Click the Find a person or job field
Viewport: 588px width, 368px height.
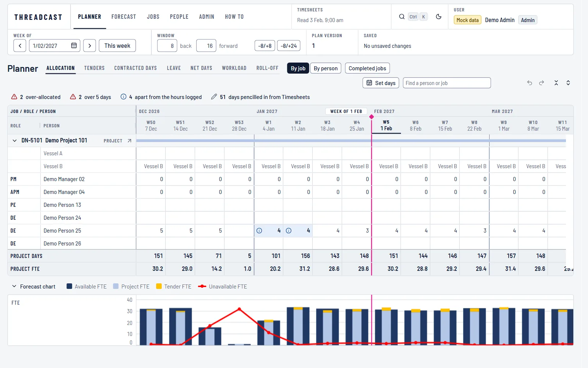447,83
